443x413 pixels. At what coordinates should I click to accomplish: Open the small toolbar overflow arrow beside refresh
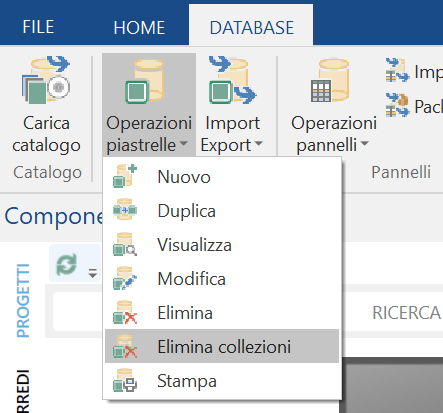pyautogui.click(x=93, y=273)
